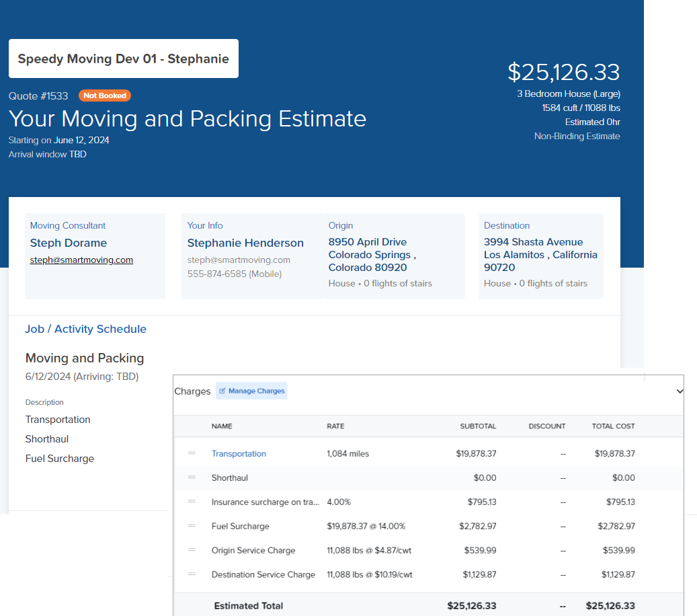This screenshot has height=616, width=697.
Task: Click the edit pencil icon on Manage Charges
Action: 222,390
